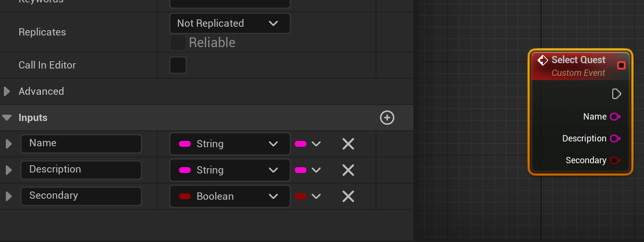Open the Replicates dropdown

click(230, 23)
